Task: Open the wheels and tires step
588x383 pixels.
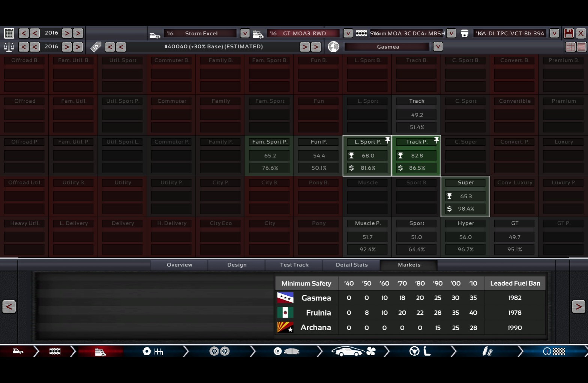Action: point(219,352)
